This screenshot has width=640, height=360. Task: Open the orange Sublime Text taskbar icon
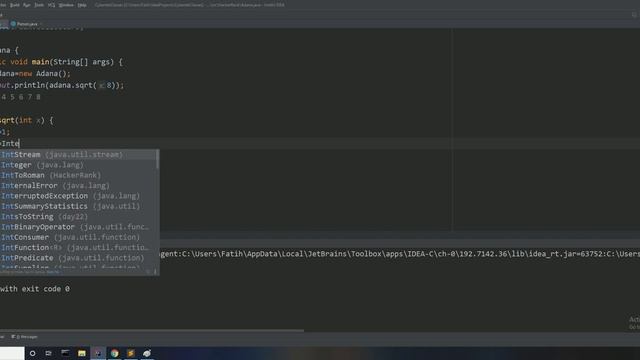coord(131,353)
